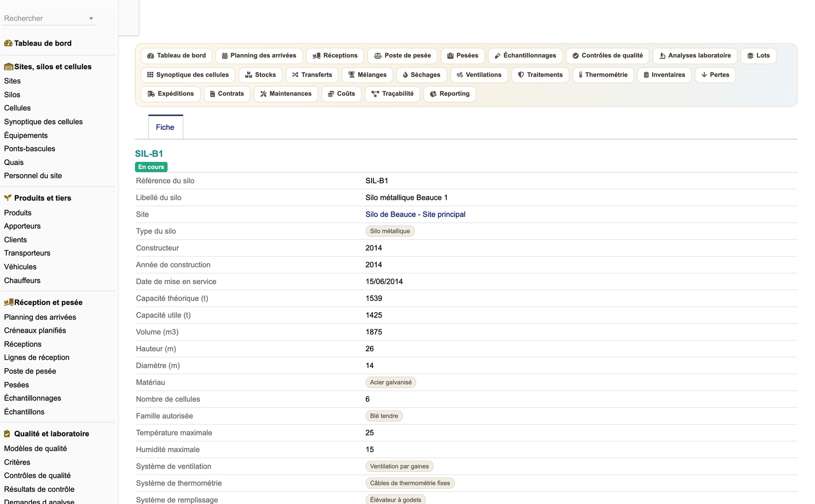The height and width of the screenshot is (504, 815).
Task: Open Contrôles de qualité toolbar button
Action: [607, 56]
